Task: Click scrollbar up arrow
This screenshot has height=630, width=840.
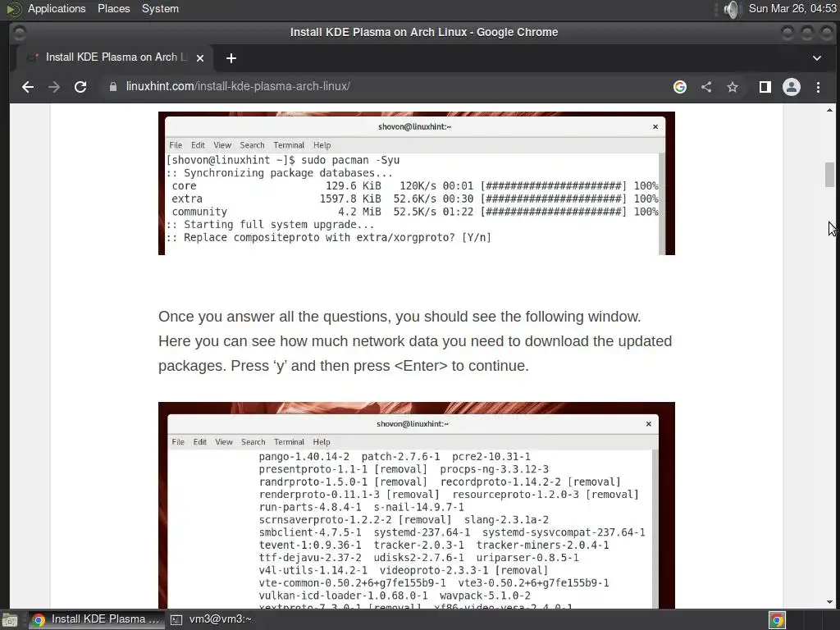Action: point(829,110)
